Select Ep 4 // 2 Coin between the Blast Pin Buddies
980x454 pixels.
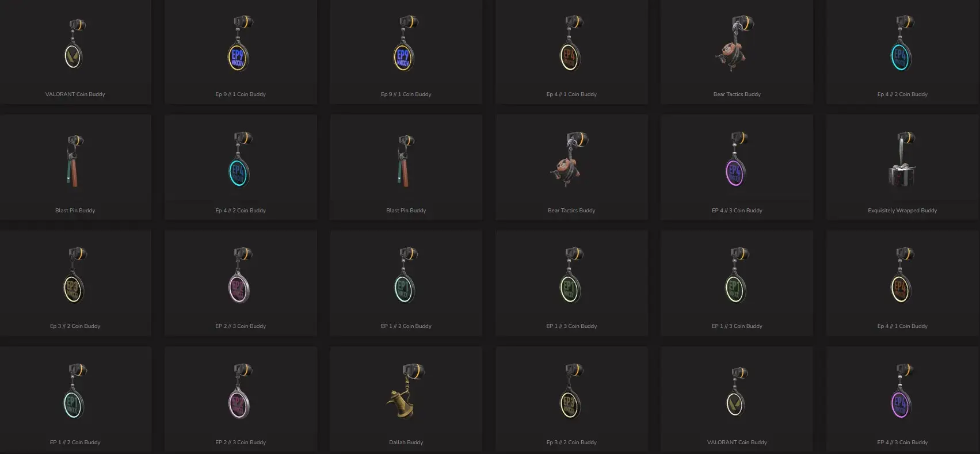241,167
